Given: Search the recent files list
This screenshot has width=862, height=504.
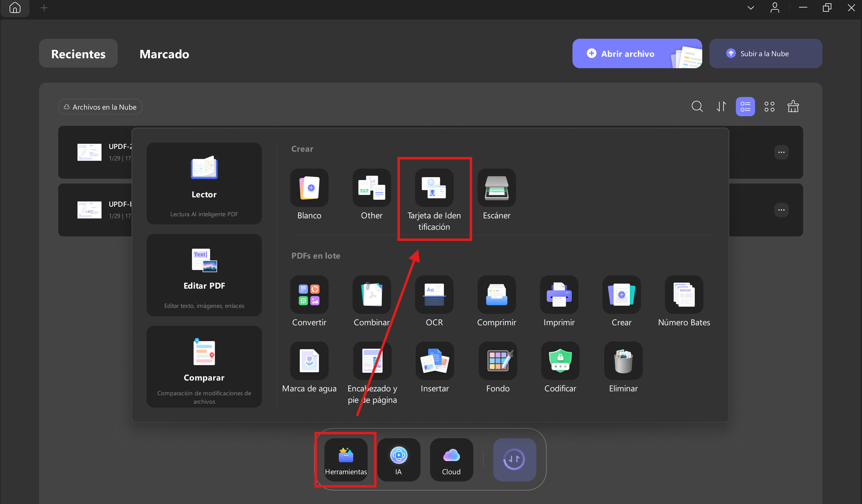Looking at the screenshot, I should click(x=697, y=106).
